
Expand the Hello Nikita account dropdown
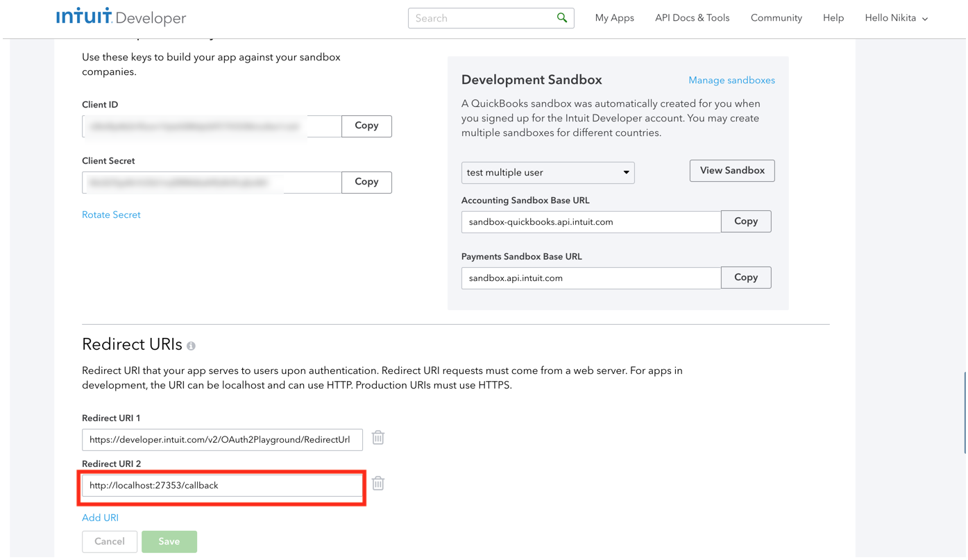(x=896, y=18)
